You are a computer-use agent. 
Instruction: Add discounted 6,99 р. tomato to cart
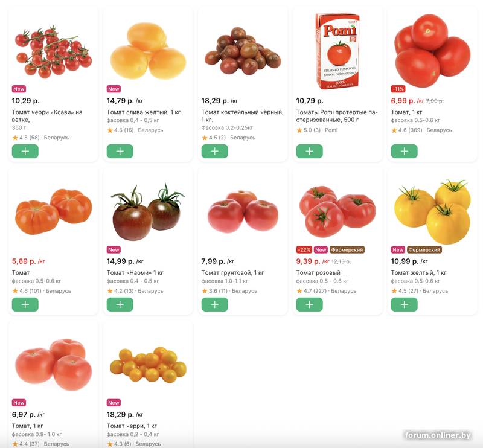coord(404,151)
